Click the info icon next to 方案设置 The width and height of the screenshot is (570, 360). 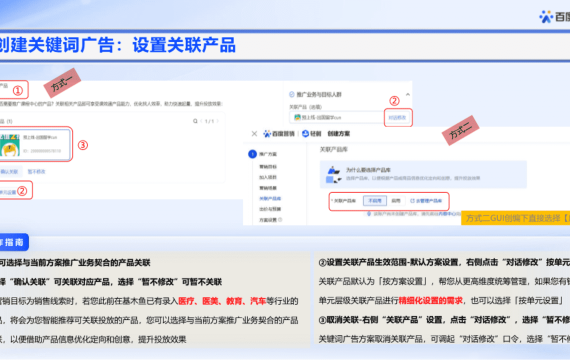[x=280, y=220]
